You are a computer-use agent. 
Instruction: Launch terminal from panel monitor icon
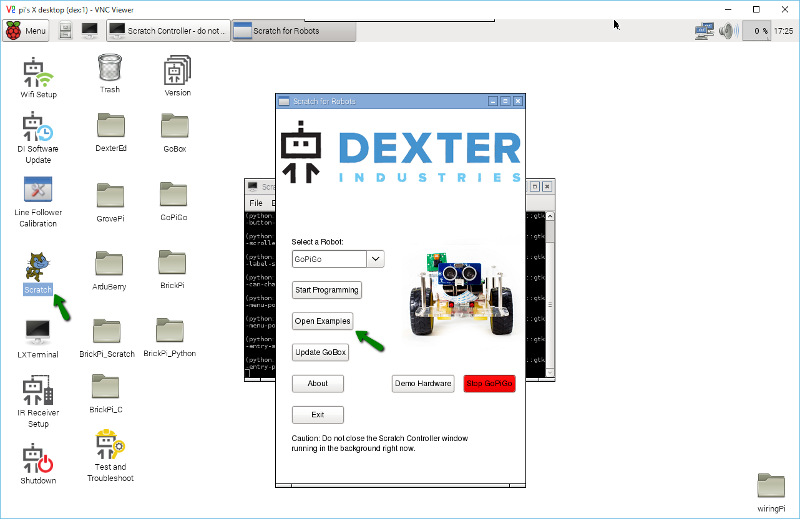tap(90, 30)
